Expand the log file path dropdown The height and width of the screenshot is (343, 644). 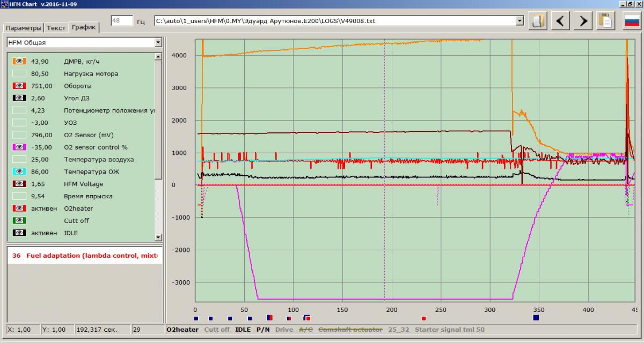click(x=519, y=21)
